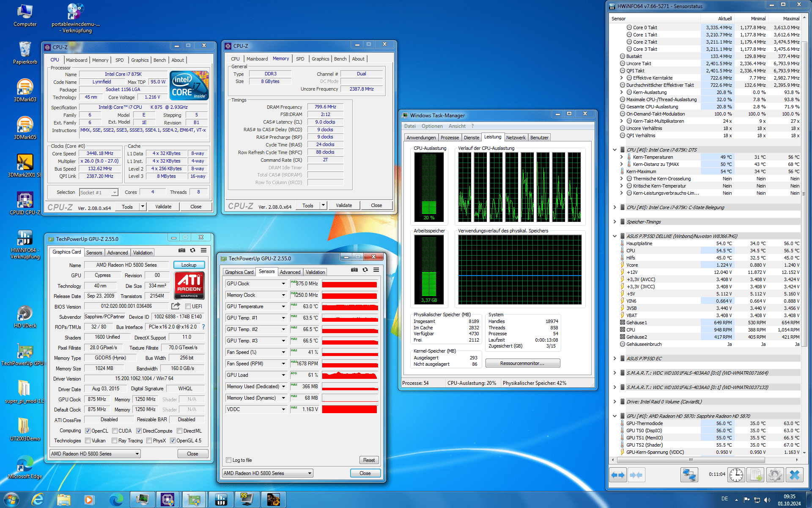Select the HWiNFO64 Verknüpfung desktop icon
This screenshot has width=812, height=508.
[25, 244]
